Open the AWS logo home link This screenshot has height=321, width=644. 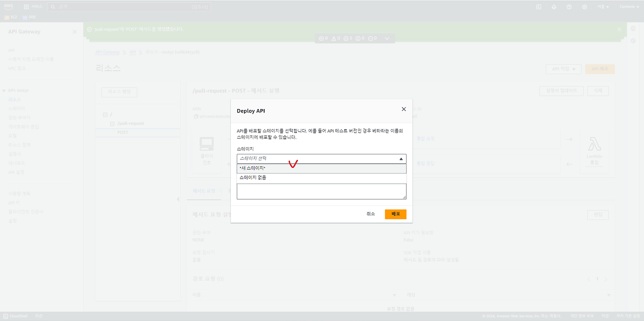(x=9, y=7)
